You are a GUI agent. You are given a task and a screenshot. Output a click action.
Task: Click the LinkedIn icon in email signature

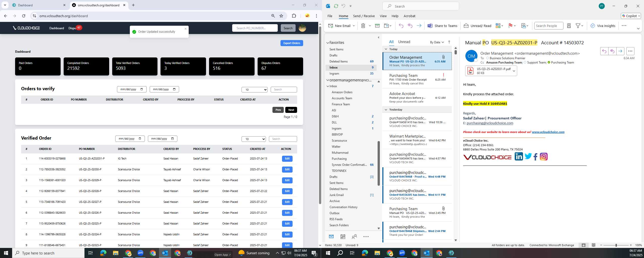click(x=519, y=156)
